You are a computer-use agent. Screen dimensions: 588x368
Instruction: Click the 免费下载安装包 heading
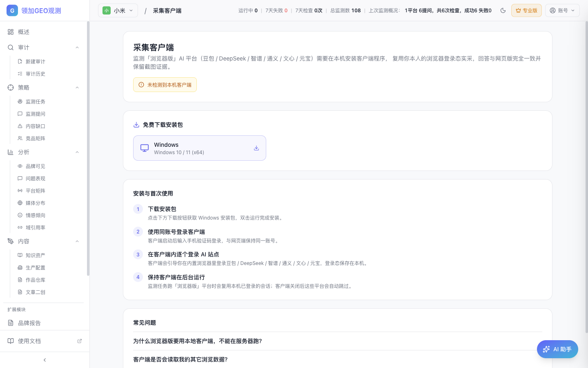tap(163, 125)
